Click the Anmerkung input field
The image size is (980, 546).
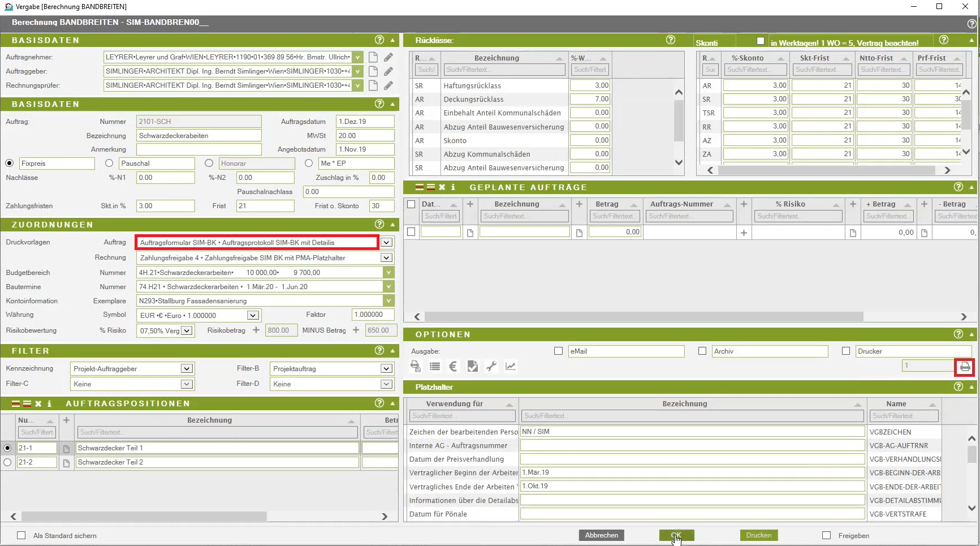(x=198, y=149)
